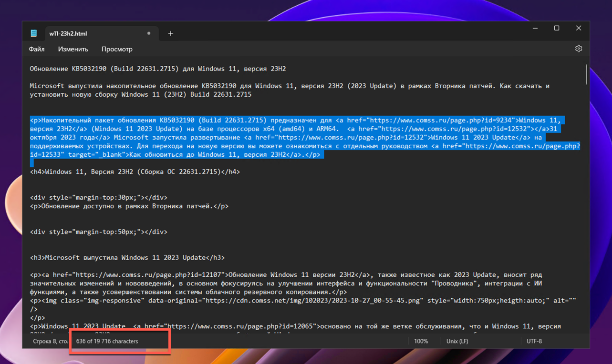Screen dimensions: 612x364
Task: Close the Notepad window
Action: coord(579,29)
